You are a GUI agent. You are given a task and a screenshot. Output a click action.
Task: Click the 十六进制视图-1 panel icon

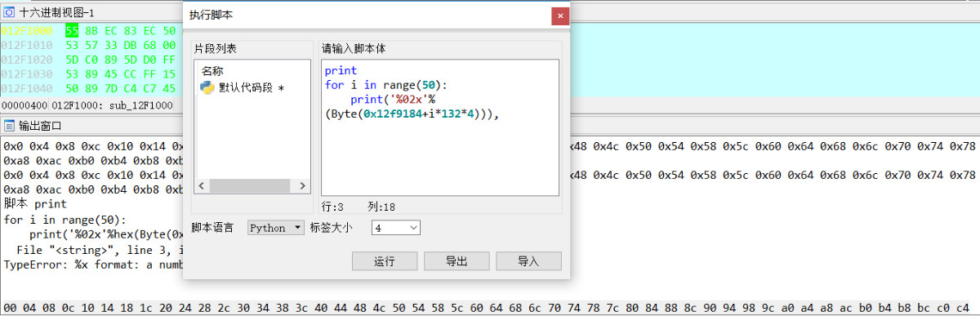coord(8,12)
